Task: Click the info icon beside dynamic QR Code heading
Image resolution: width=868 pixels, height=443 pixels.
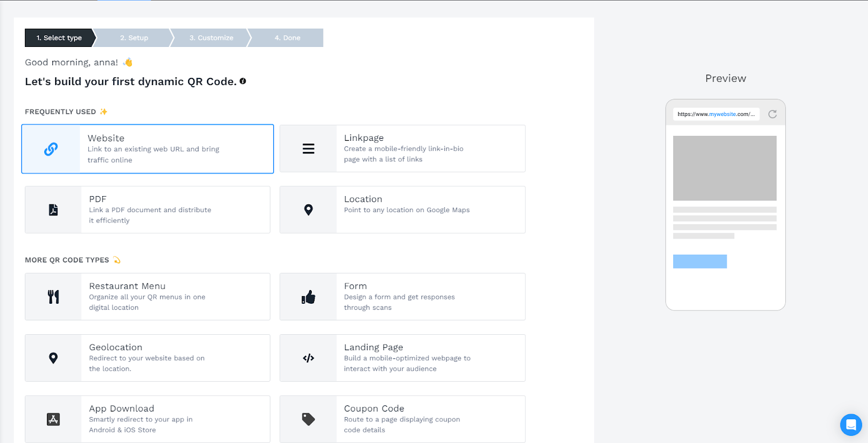Action: (243, 81)
